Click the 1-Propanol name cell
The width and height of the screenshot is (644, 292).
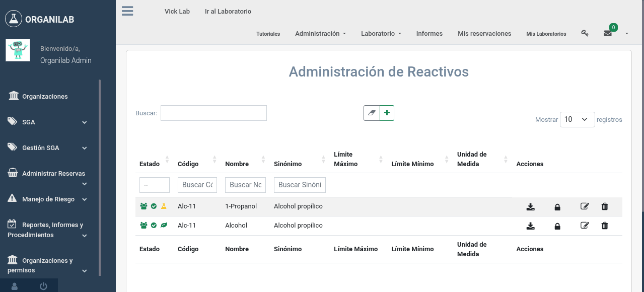pyautogui.click(x=241, y=206)
